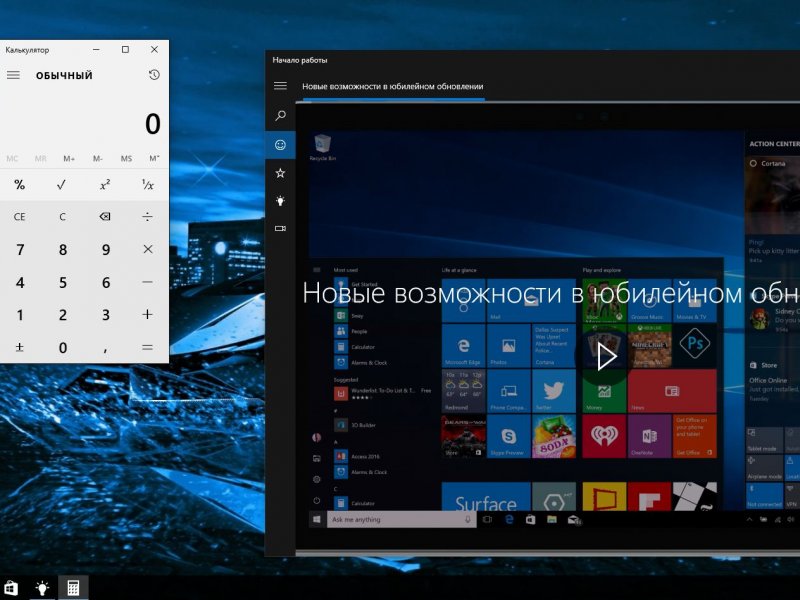Viewport: 800px width, 600px height.
Task: Click the C clear key
Action: 62,217
